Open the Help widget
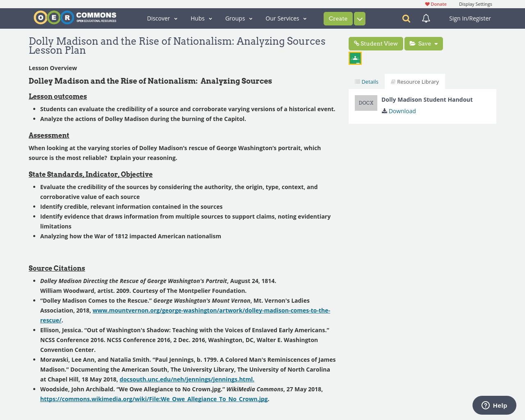Screen dimensions: 525x420 pos(494,405)
